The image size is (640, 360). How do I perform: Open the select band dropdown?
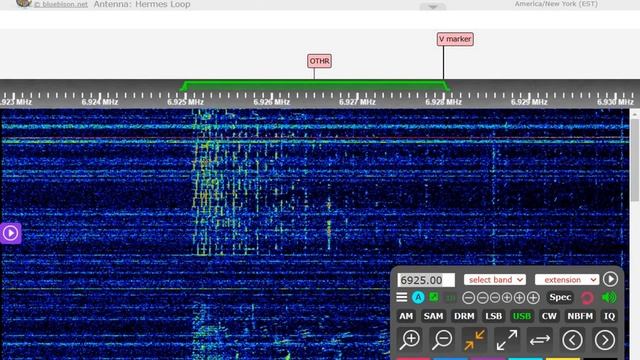coord(495,280)
